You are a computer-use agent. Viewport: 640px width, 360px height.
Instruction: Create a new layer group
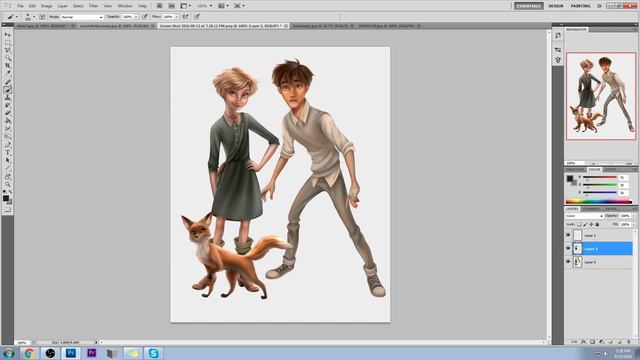point(611,342)
